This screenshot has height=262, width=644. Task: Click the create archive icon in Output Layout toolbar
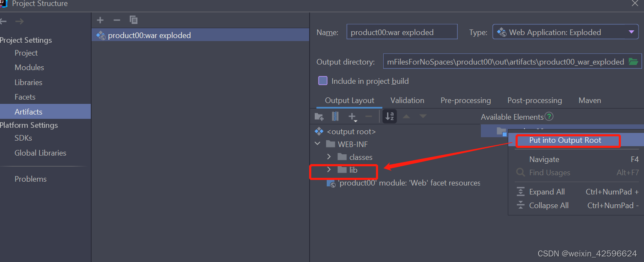(334, 116)
